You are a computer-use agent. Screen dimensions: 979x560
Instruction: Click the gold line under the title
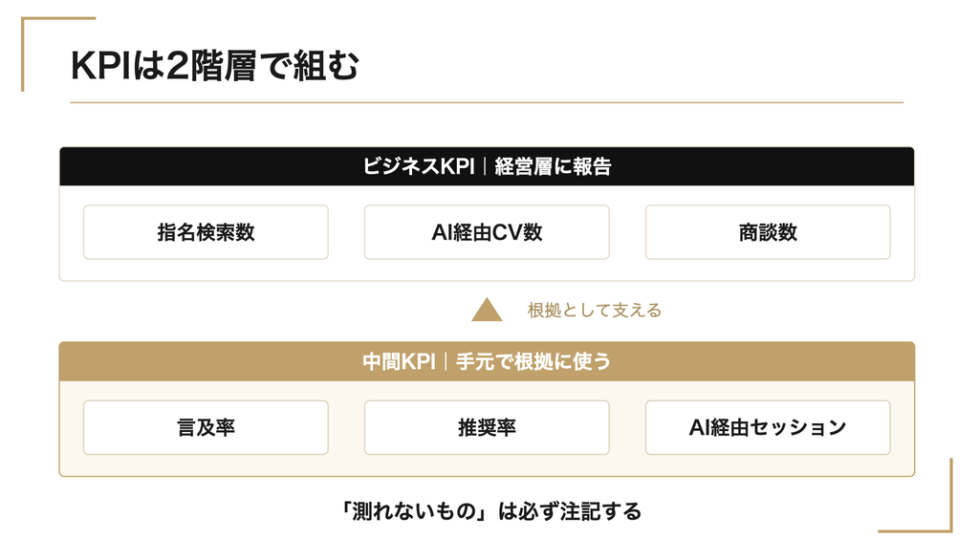(x=487, y=102)
